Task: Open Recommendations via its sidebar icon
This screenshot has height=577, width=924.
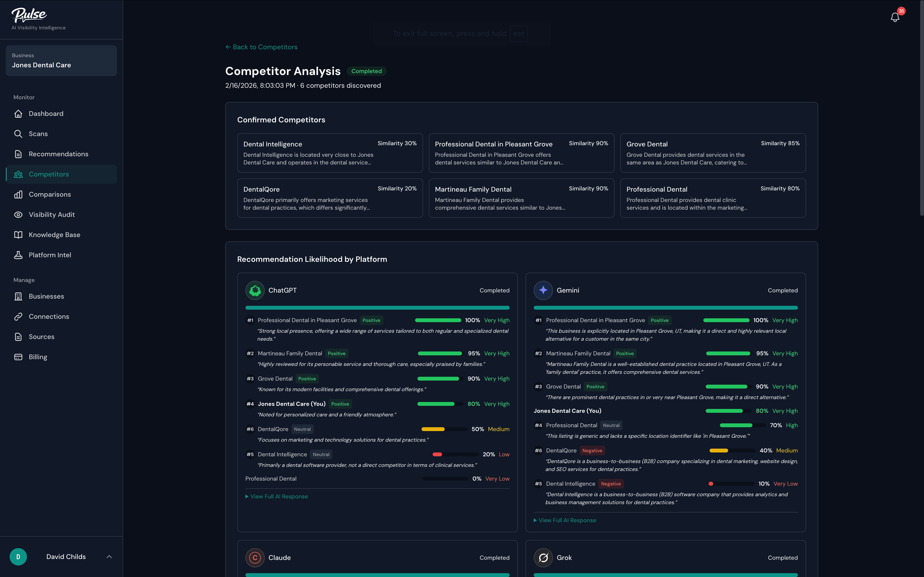Action: pos(18,154)
